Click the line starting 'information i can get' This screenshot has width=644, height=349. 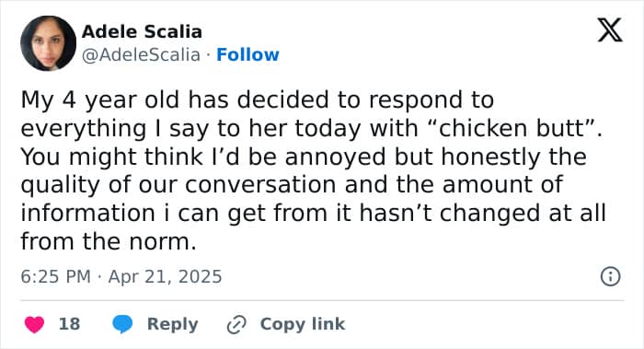[314, 213]
